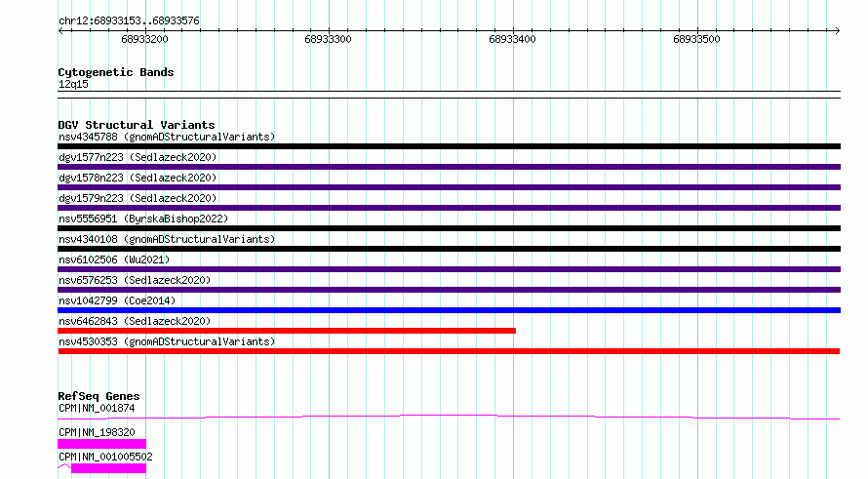868x479 pixels.
Task: Click nsv5556951 (ByrskaBishop2022) label
Action: coord(143,219)
